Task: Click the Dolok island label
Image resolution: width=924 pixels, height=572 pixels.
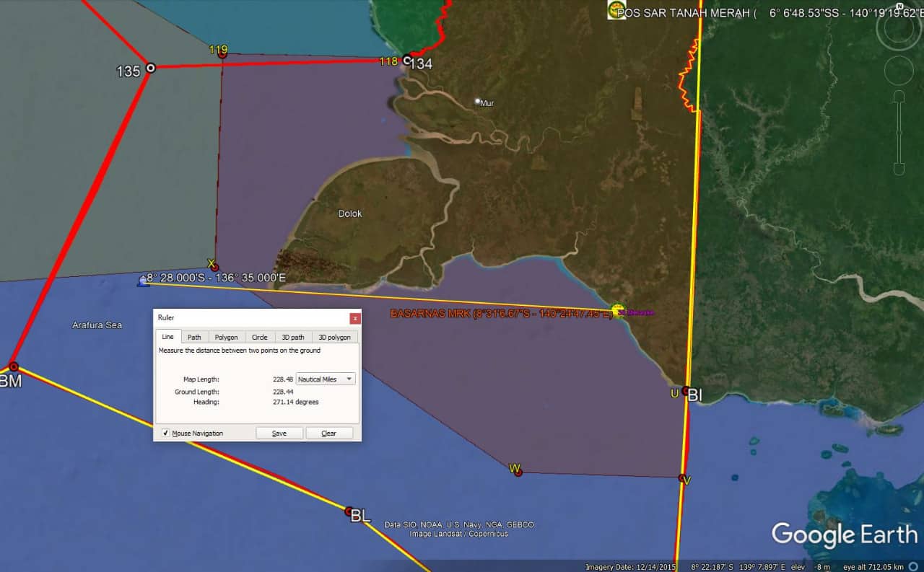Action: pos(350,214)
